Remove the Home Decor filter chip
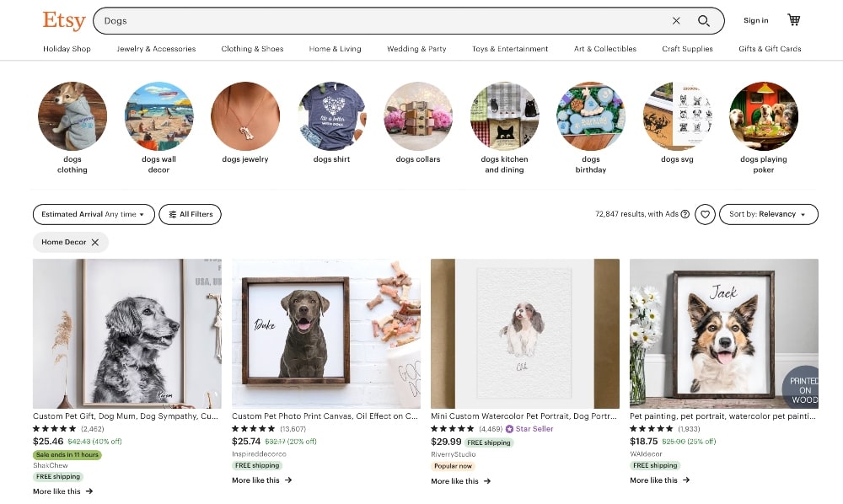 pos(96,242)
